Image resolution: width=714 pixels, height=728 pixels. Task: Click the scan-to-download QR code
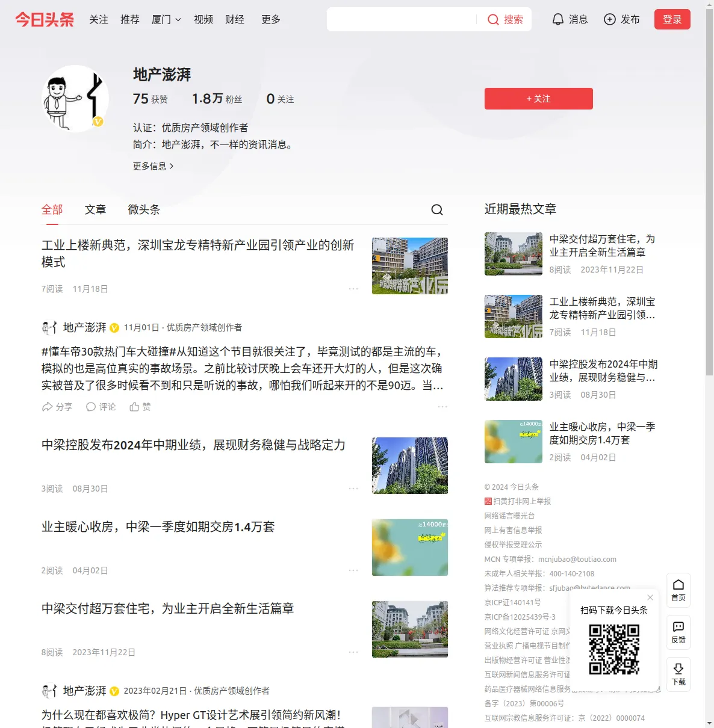614,649
